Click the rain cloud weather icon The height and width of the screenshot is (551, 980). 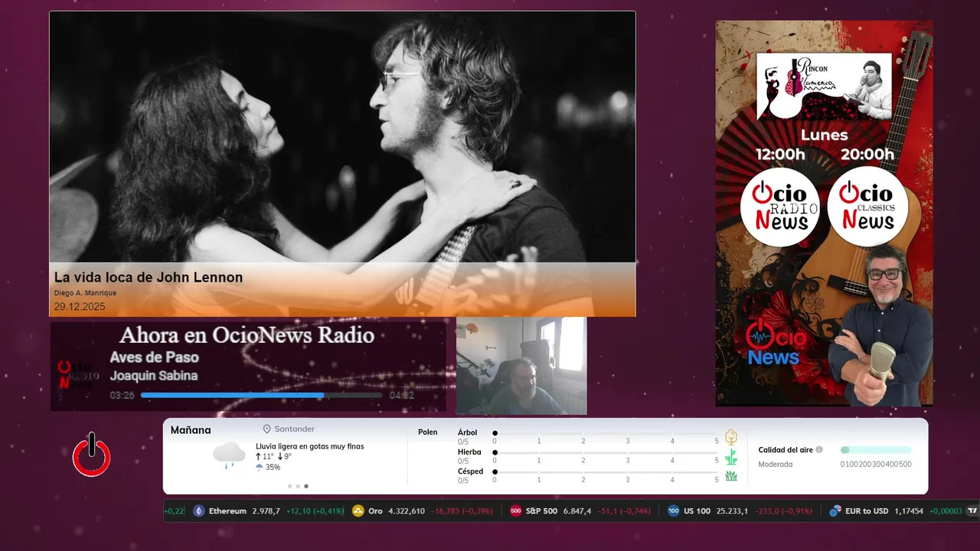tap(229, 455)
